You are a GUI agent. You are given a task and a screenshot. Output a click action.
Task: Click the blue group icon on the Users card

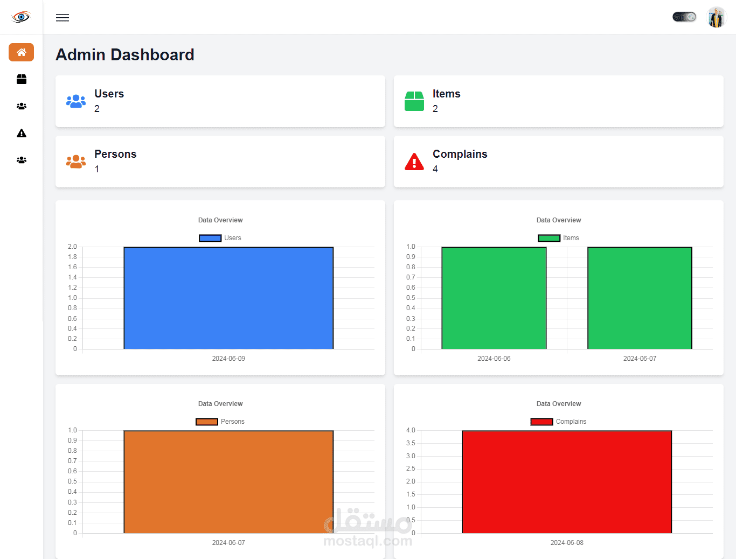pos(76,101)
